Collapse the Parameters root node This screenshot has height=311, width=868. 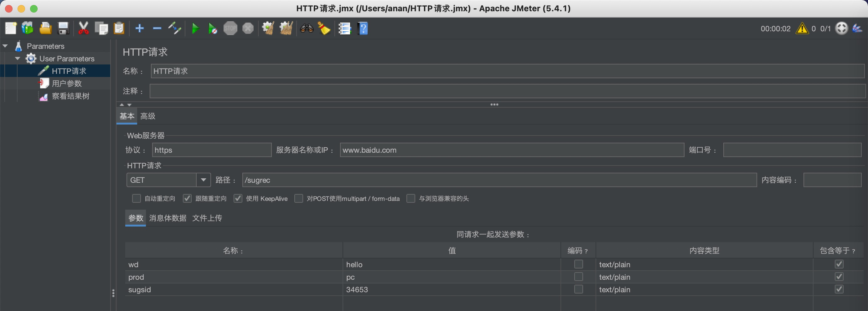coord(5,45)
